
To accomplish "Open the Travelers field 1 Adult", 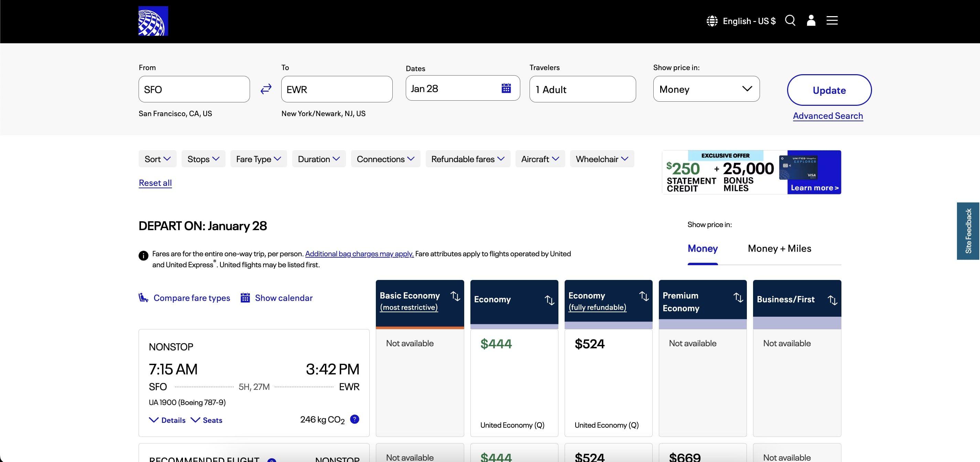I will (582, 89).
